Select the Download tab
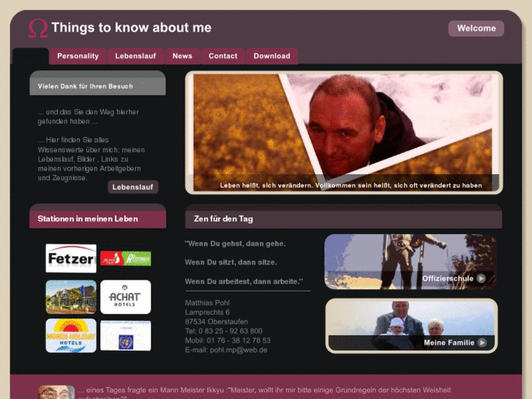 coord(271,56)
